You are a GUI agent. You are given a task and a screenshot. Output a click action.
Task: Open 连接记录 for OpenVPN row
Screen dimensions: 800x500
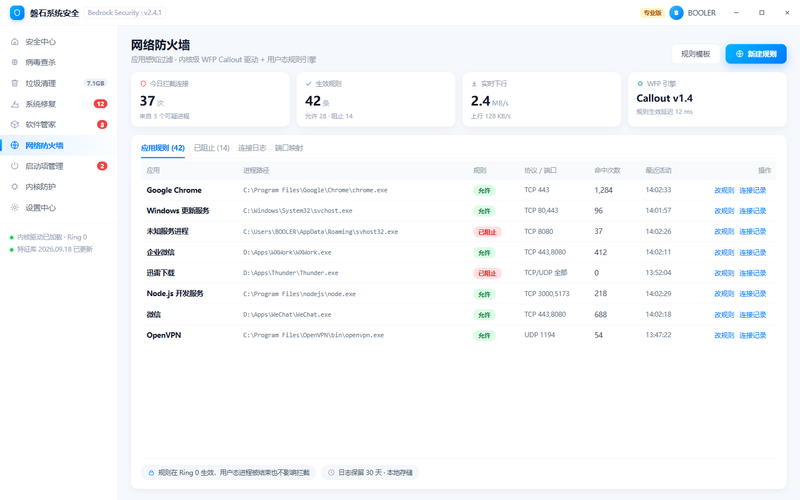753,335
